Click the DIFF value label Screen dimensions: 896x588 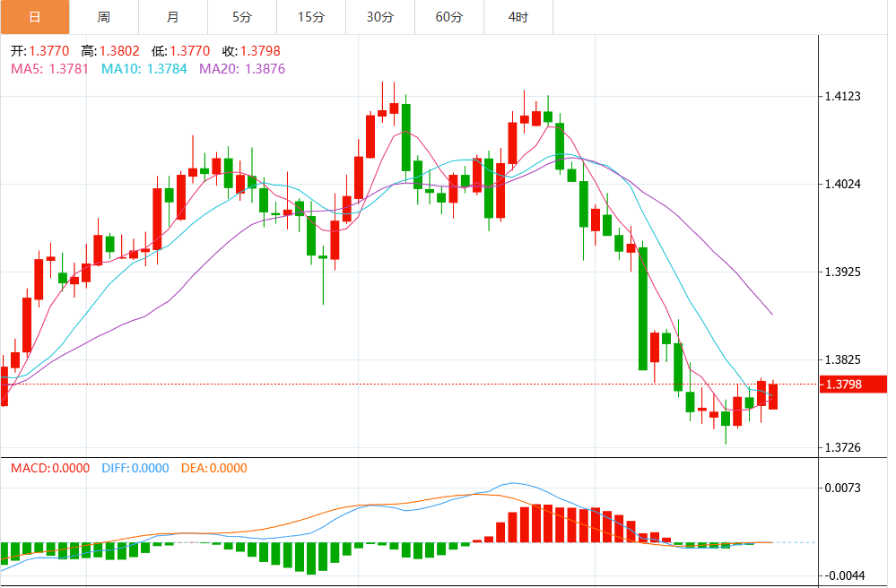tap(135, 468)
